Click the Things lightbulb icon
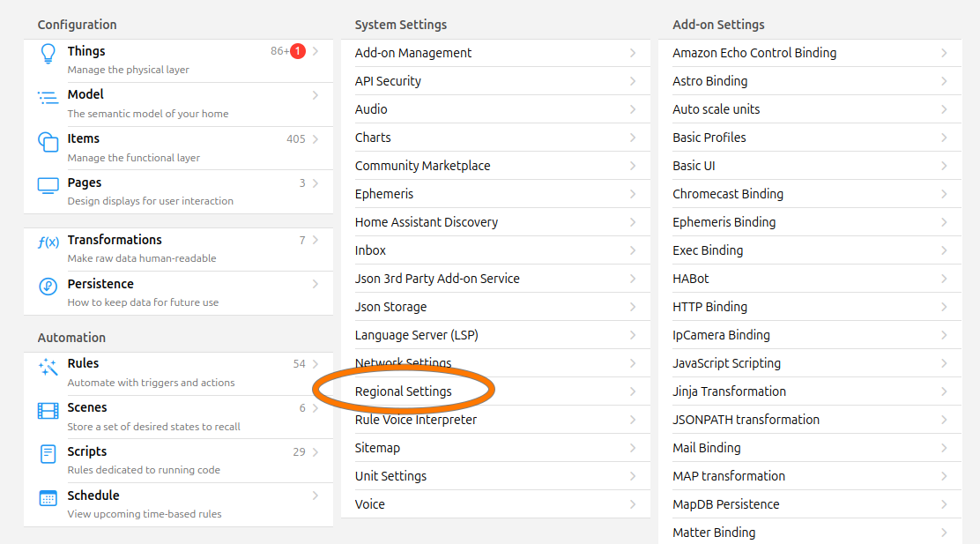 (48, 54)
